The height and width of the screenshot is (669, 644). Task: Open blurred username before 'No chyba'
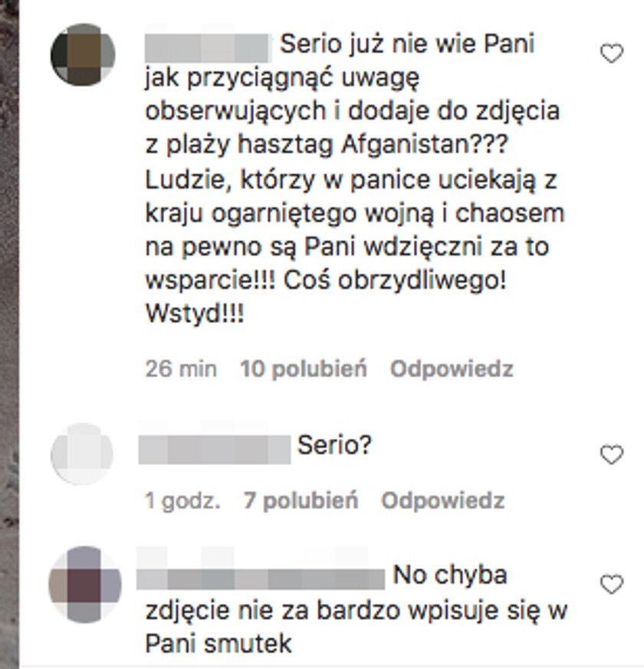coord(261,579)
